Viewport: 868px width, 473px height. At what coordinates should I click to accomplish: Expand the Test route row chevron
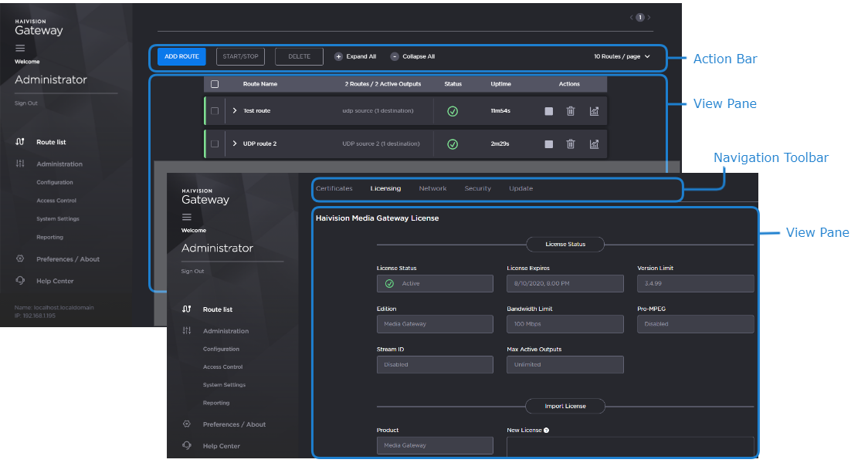tap(235, 111)
